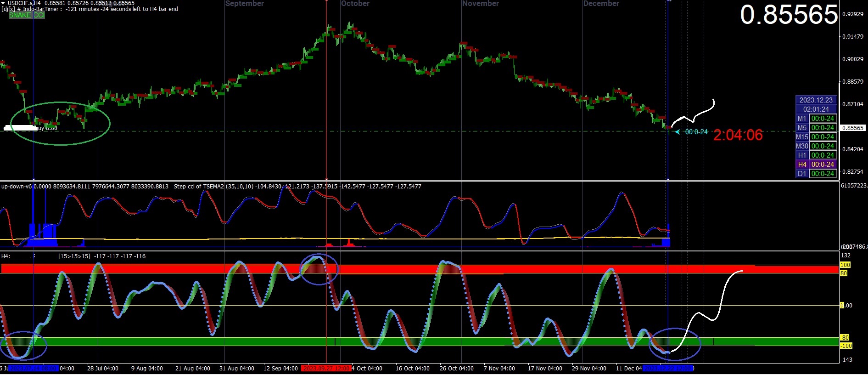Click the green SNAKE CCI label

(x=27, y=15)
